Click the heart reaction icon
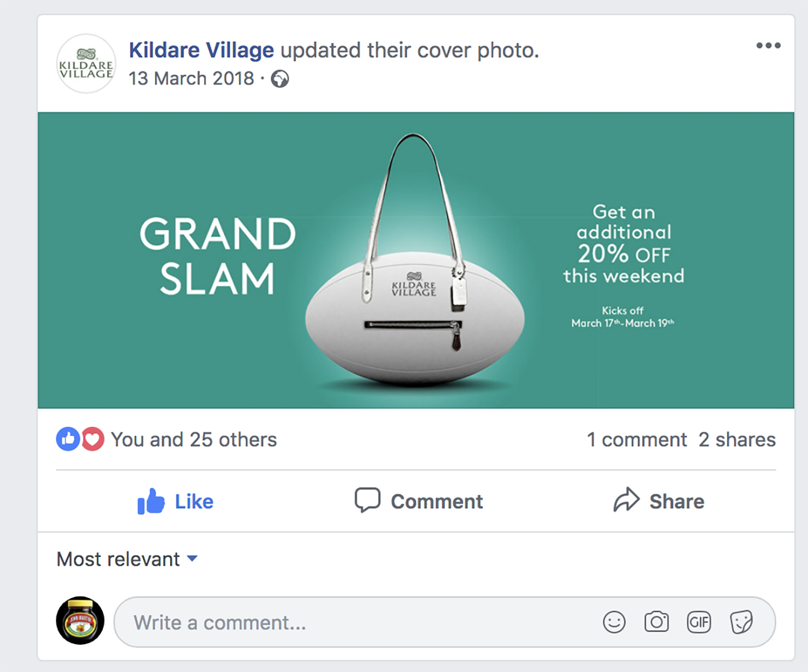The width and height of the screenshot is (808, 672). 93,439
